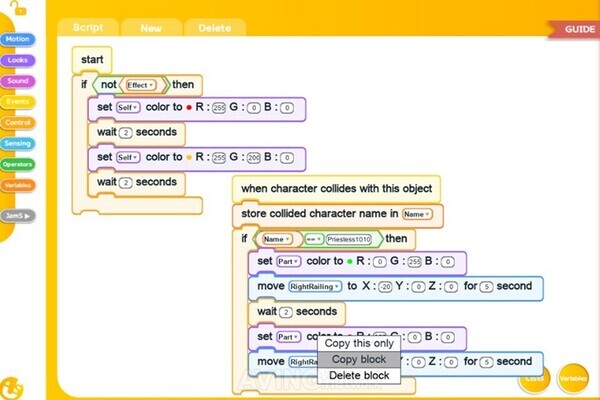Click the GUIDE ribbon button
Screen dimensions: 600x400
579,29
